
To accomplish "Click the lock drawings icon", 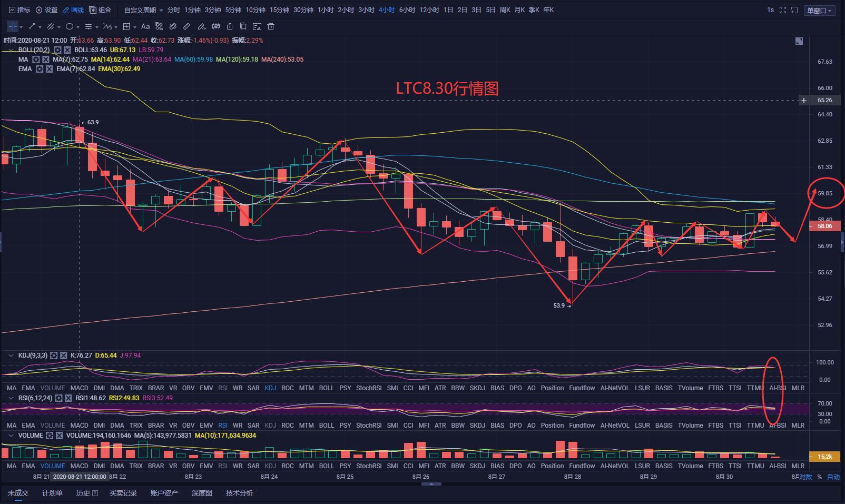I will [x=230, y=26].
